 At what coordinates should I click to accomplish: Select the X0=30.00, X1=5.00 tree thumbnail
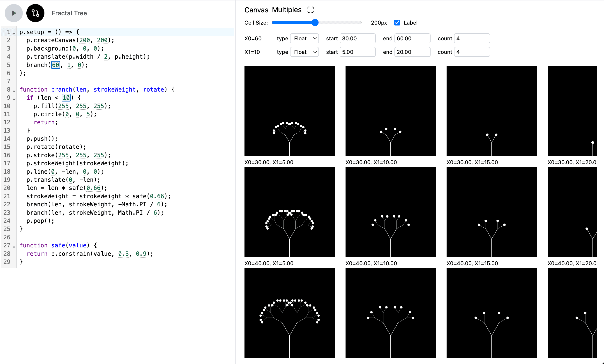[289, 111]
